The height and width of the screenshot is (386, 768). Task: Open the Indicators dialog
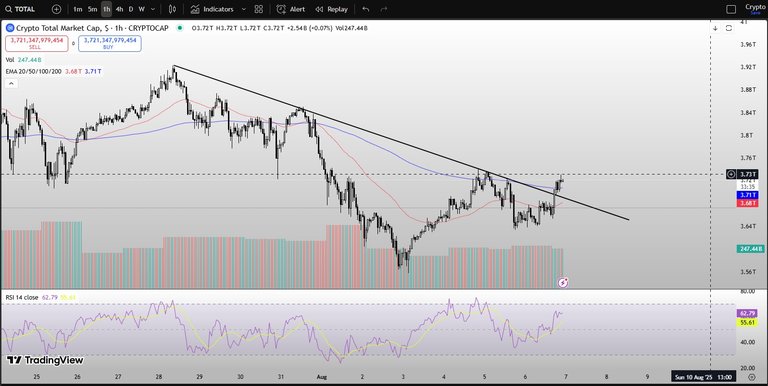click(x=212, y=9)
